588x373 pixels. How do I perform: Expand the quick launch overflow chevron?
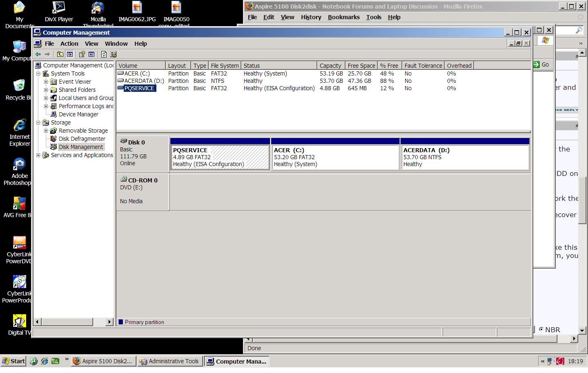(67, 360)
